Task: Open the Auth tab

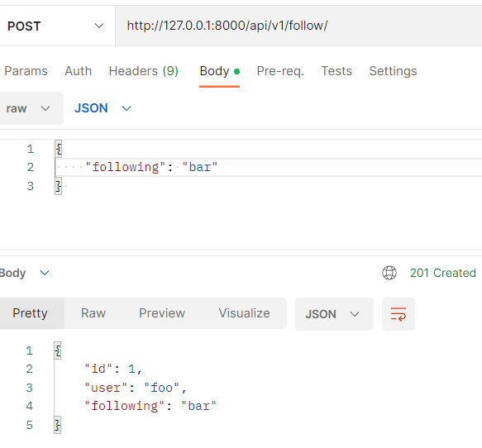Action: 78,71
